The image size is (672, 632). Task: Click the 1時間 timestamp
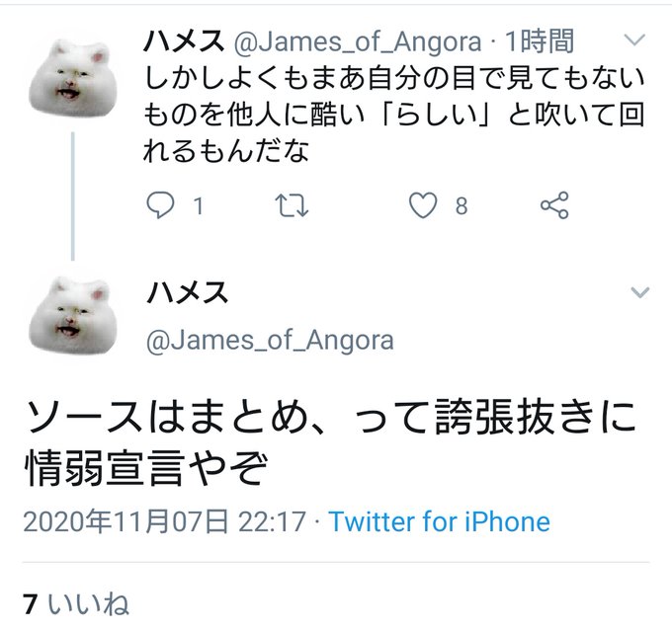[x=540, y=41]
